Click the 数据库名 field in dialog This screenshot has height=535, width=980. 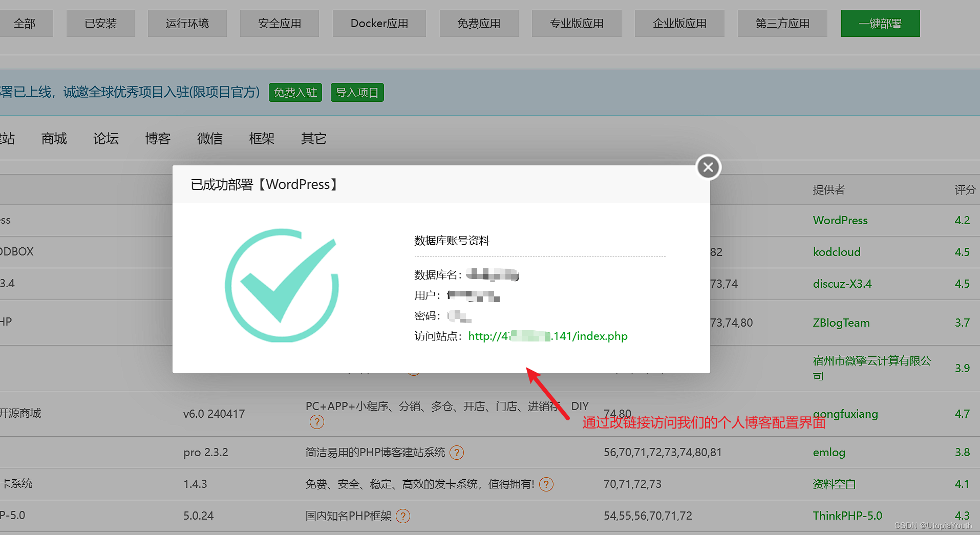point(466,275)
